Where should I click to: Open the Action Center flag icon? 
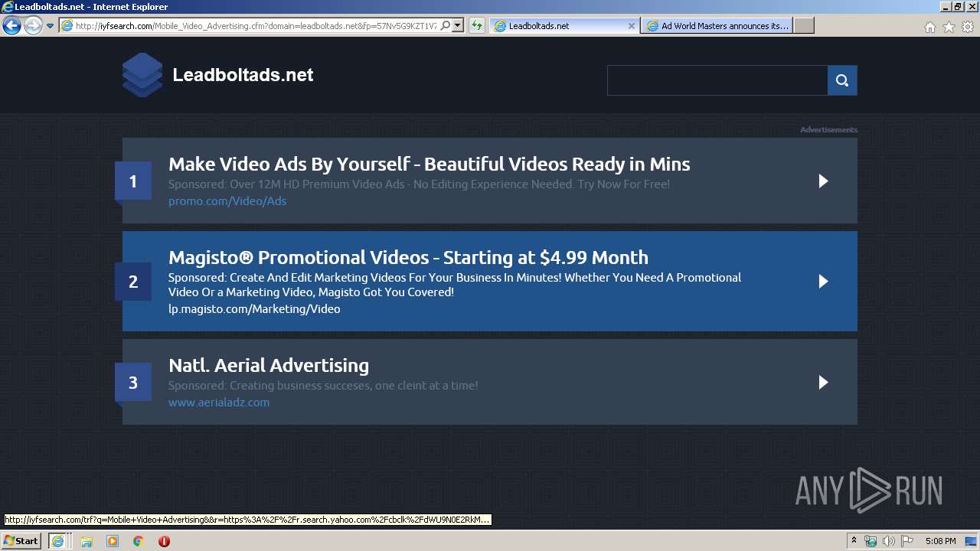click(x=906, y=541)
